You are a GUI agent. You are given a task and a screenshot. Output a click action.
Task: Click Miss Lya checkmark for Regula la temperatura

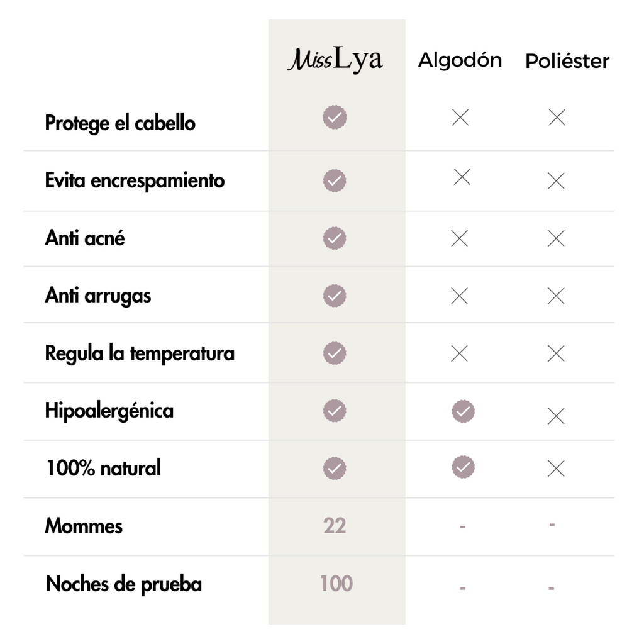(x=335, y=353)
